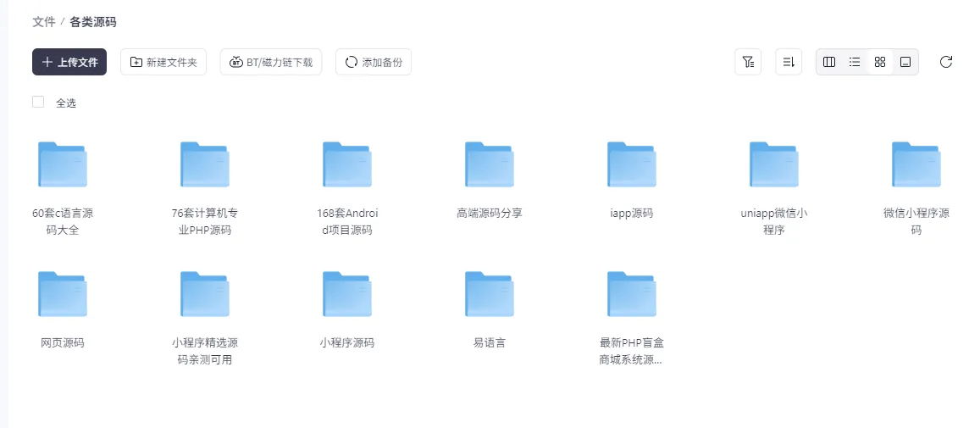
Task: Open the 易语言 folder icon
Action: click(x=490, y=293)
